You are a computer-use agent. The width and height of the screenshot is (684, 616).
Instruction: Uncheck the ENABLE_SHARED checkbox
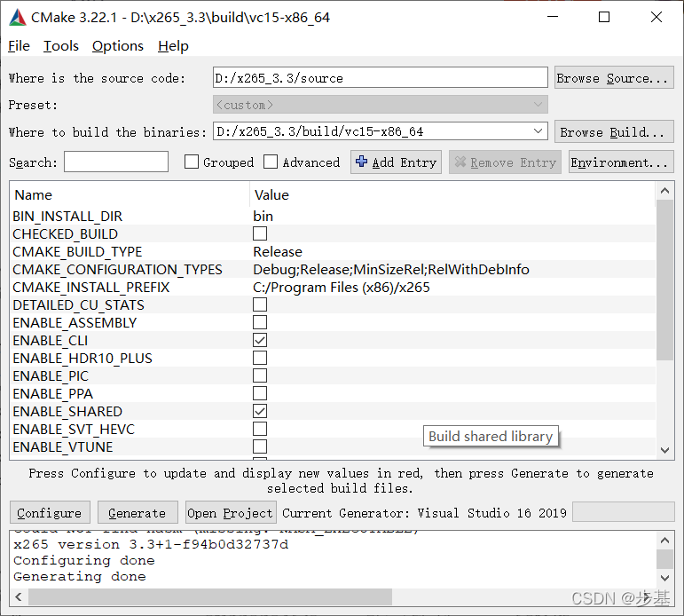[260, 411]
